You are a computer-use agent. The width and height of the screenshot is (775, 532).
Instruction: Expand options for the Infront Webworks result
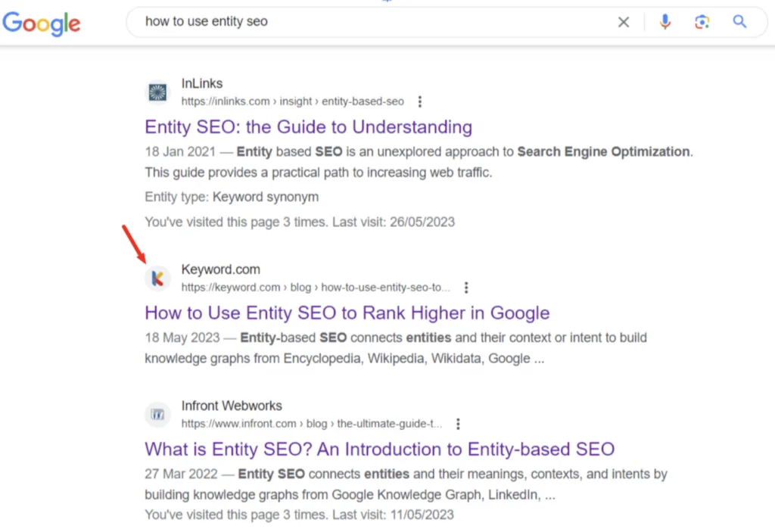[458, 424]
